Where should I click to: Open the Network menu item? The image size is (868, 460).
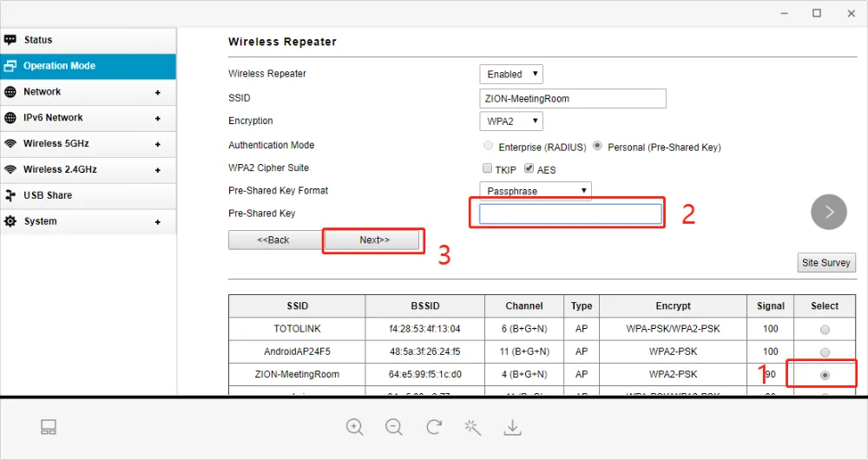[x=88, y=93]
